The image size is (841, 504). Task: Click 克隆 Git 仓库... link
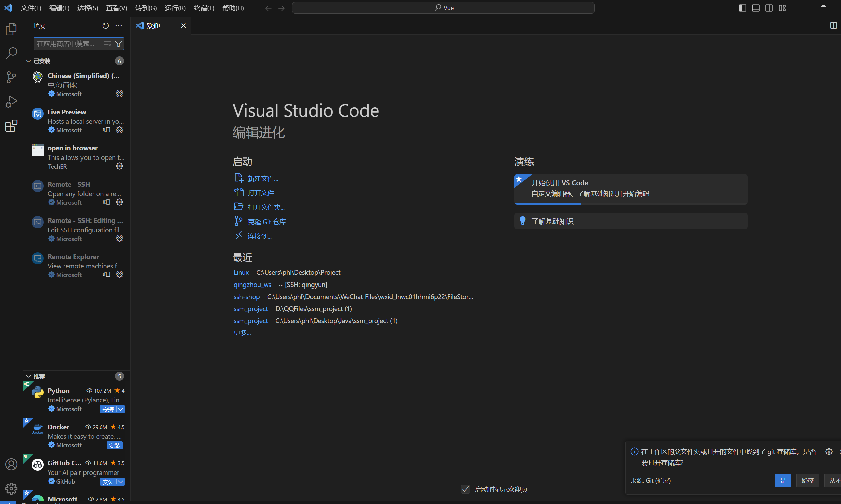269,222
